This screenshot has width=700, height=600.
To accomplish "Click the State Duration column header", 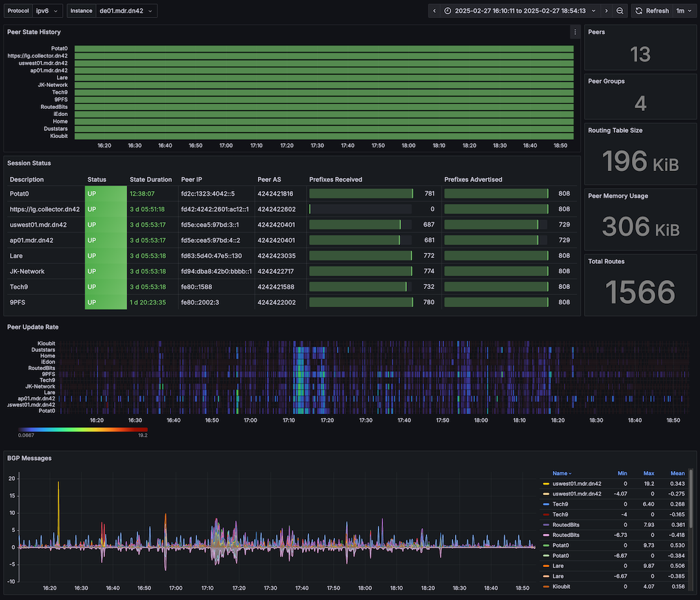I will coord(150,179).
